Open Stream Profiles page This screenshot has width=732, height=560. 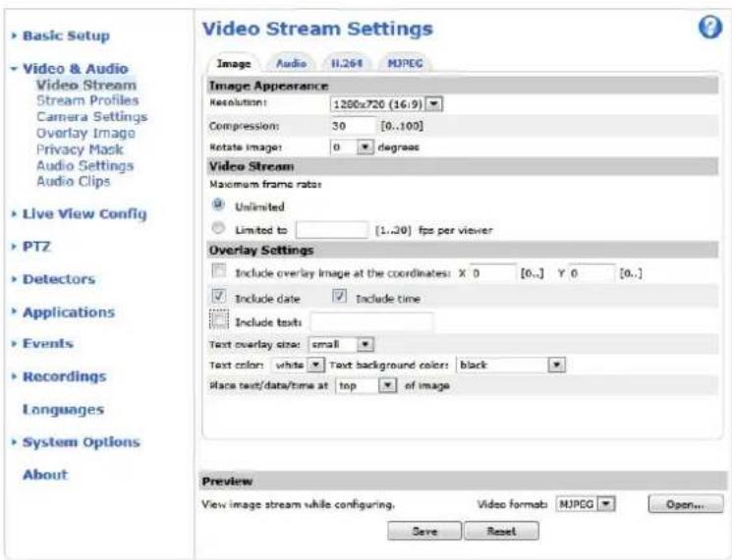pos(87,100)
